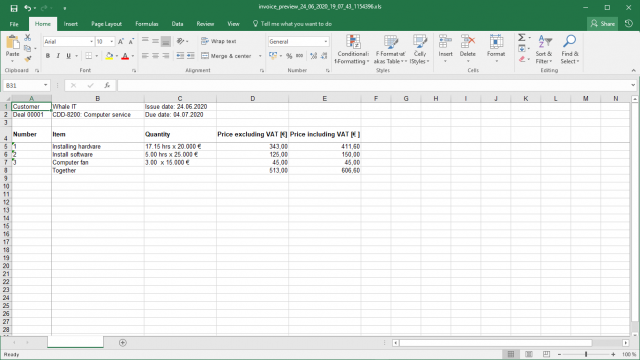
Task: Switch to the Formulas tab
Action: coord(147,24)
